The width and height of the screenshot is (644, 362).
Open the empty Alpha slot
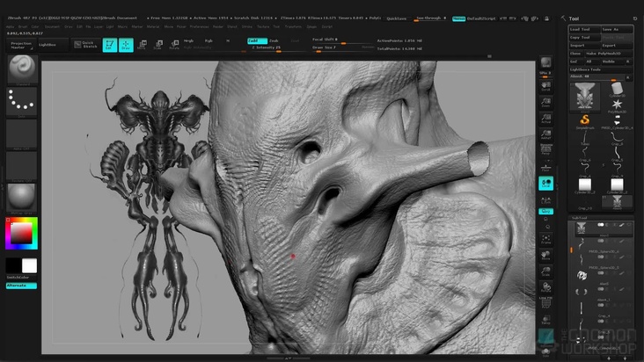pyautogui.click(x=21, y=134)
